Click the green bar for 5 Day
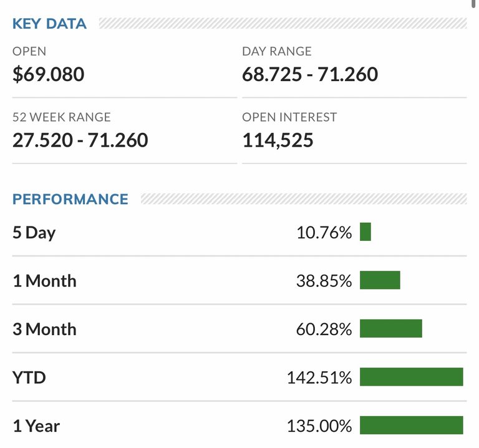The width and height of the screenshot is (479, 448). point(365,232)
